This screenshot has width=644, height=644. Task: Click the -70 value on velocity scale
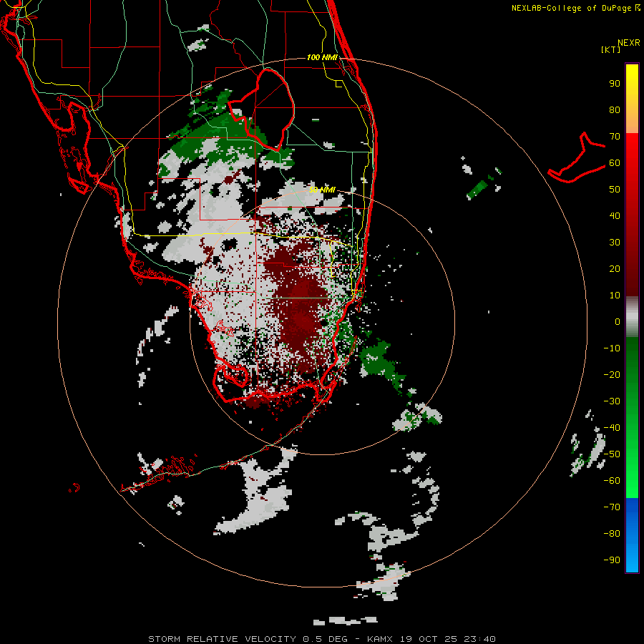(612, 507)
